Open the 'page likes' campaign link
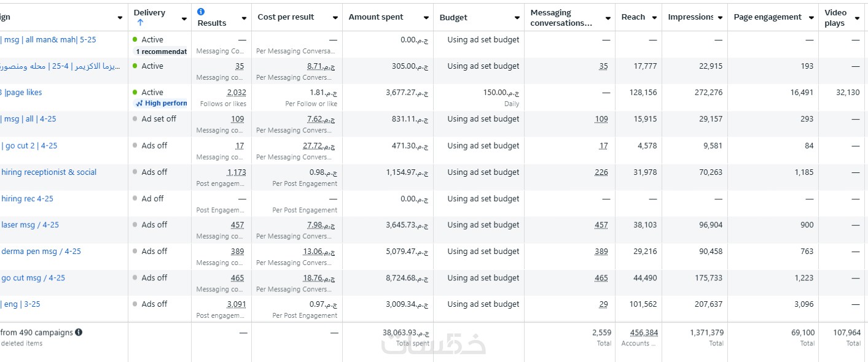 coord(23,93)
